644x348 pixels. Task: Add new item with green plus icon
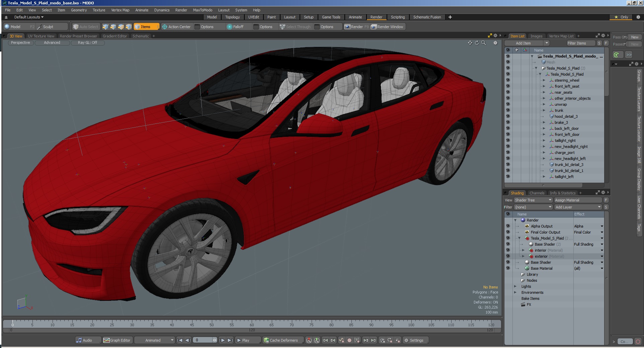coord(617,55)
